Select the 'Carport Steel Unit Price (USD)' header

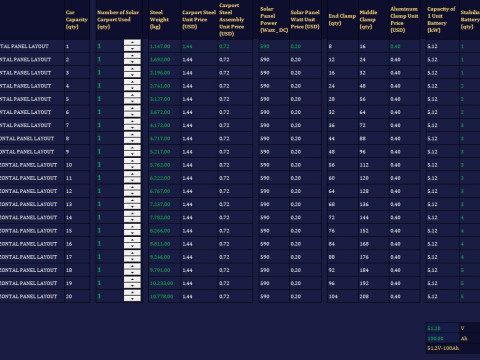(199, 19)
